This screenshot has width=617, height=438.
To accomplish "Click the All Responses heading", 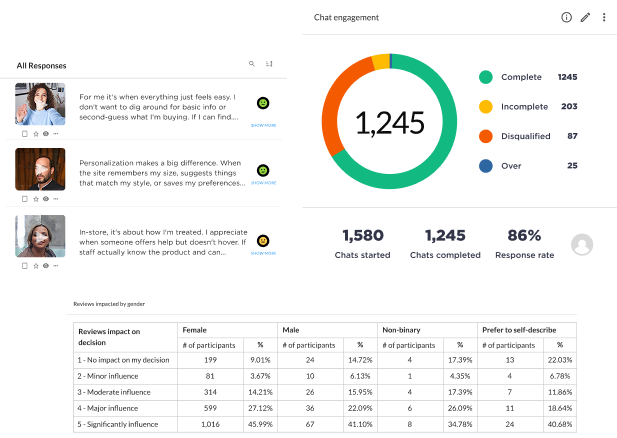I will (x=41, y=66).
